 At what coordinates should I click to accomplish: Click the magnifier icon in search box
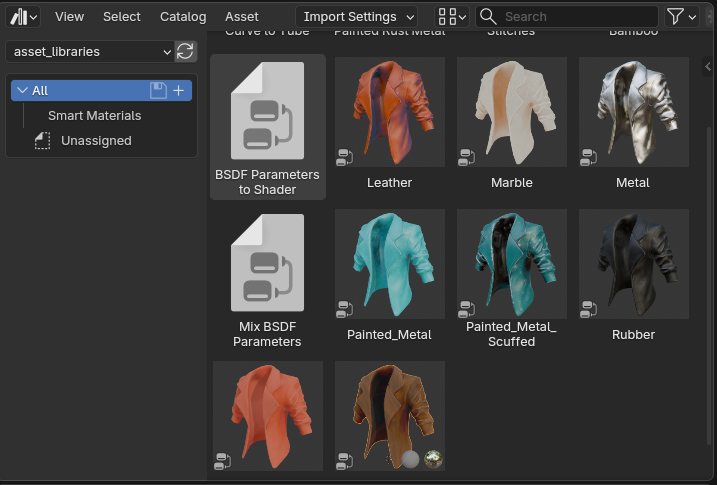(x=488, y=17)
